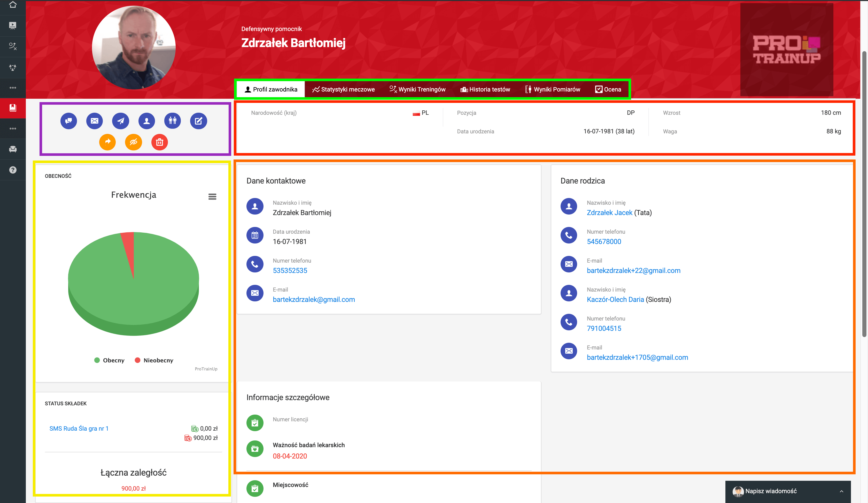The image size is (868, 503).
Task: Click parent link Zdrzałek Jacek
Action: pyautogui.click(x=609, y=212)
